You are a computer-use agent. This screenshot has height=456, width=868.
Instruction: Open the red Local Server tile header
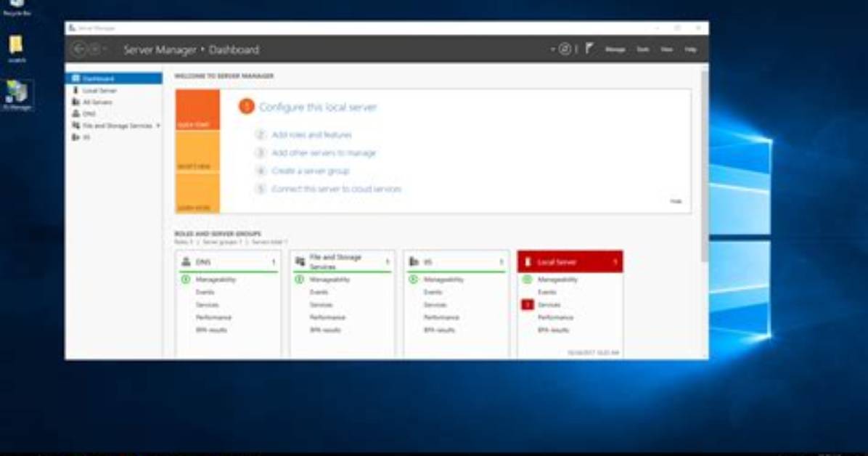(570, 261)
